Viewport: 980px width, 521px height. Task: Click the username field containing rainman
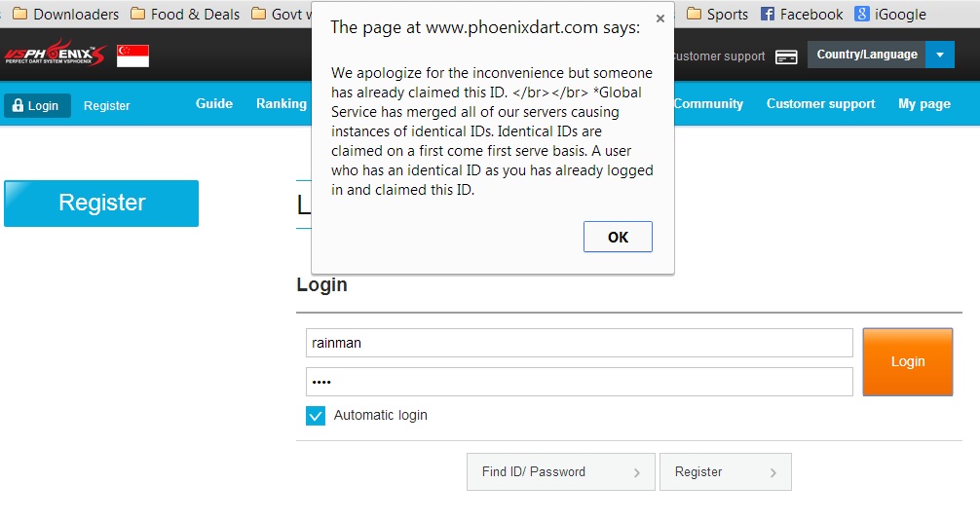point(579,343)
